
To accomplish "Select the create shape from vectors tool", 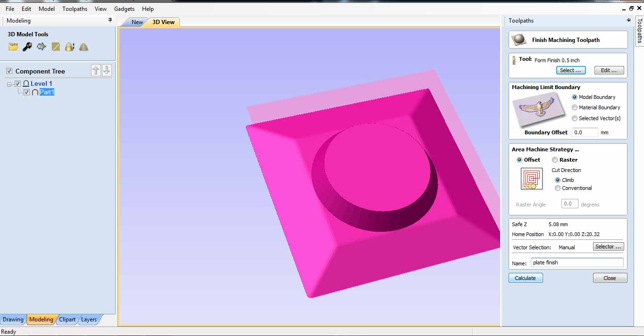I will [42, 47].
